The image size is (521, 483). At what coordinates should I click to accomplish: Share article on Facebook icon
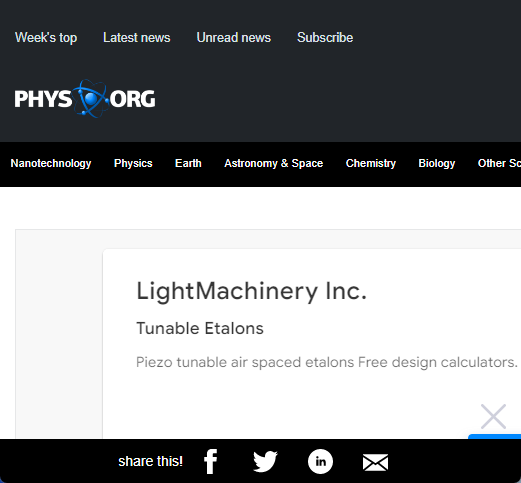211,462
